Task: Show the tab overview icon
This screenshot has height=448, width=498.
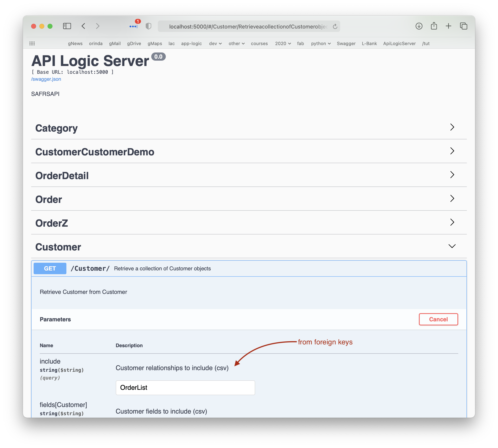Action: coord(464,26)
